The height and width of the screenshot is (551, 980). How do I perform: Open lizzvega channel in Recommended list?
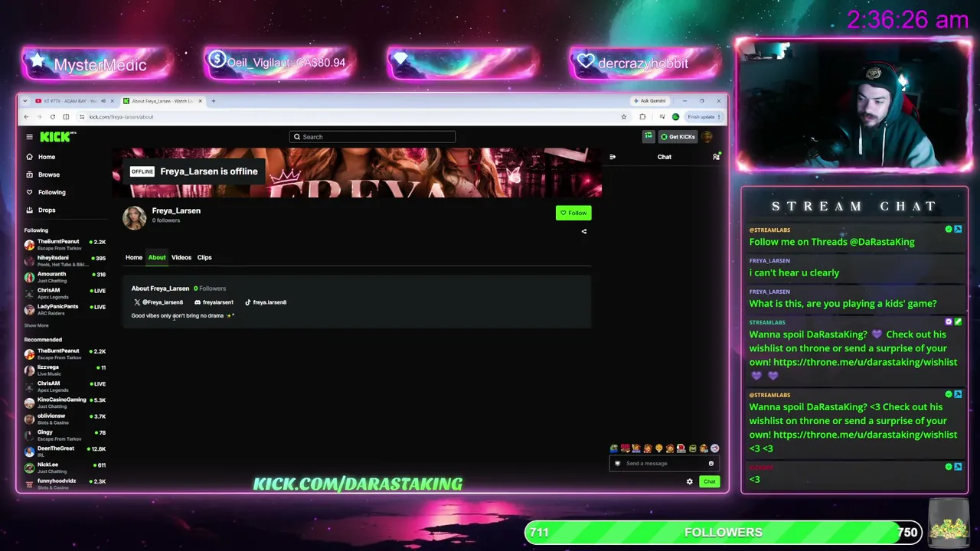65,370
